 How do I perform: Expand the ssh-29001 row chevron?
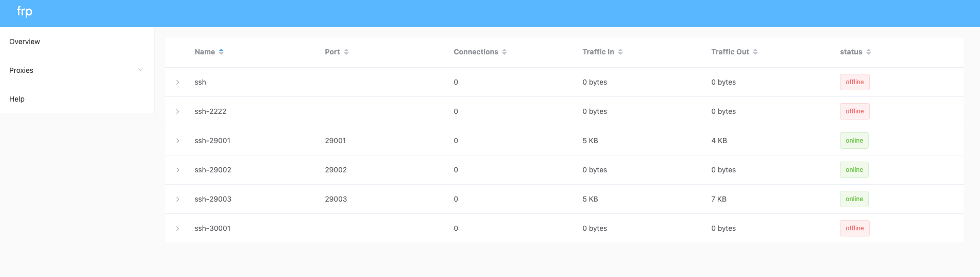pos(178,141)
